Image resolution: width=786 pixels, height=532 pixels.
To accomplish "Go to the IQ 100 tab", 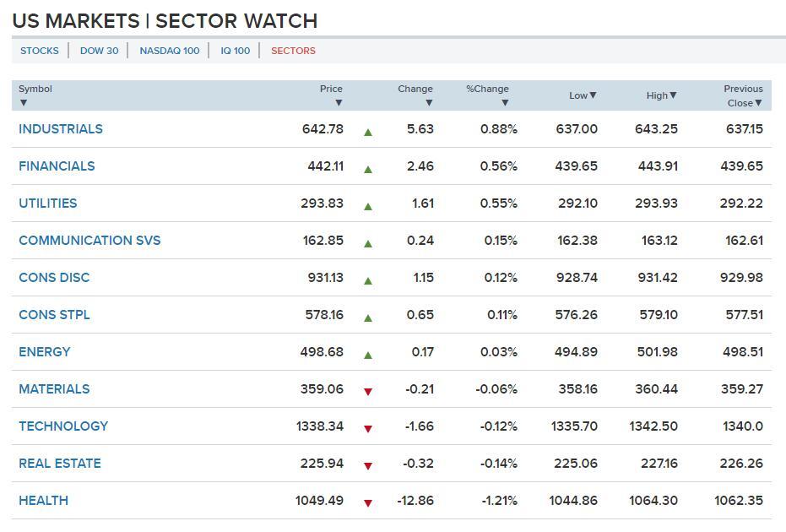I will pos(236,51).
